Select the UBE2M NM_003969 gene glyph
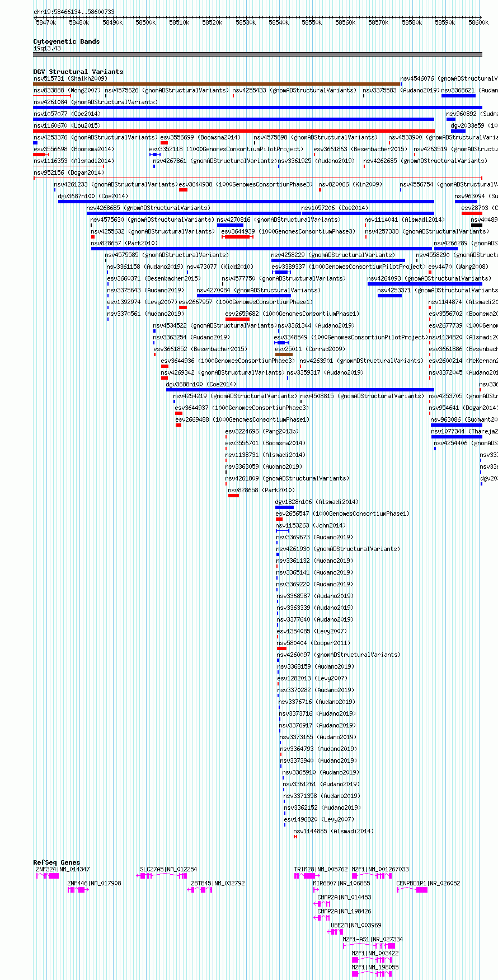 point(335,932)
